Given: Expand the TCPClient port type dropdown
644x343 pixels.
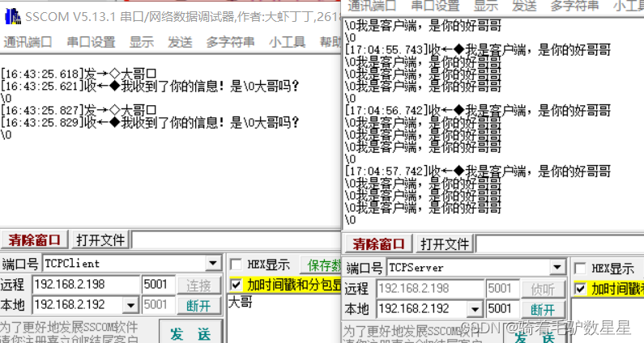Looking at the screenshot, I should coord(213,264).
